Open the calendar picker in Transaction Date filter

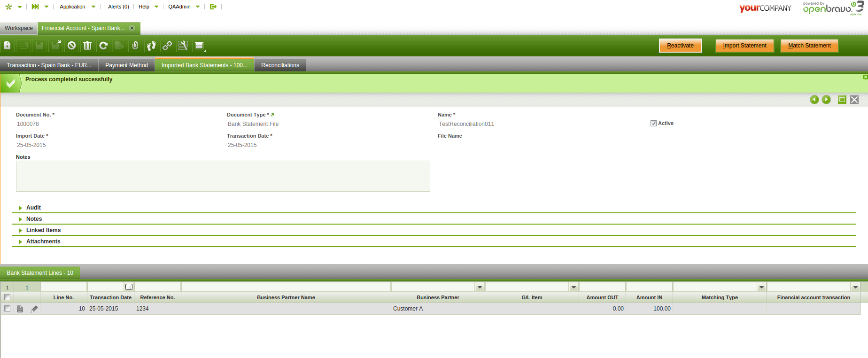click(129, 287)
